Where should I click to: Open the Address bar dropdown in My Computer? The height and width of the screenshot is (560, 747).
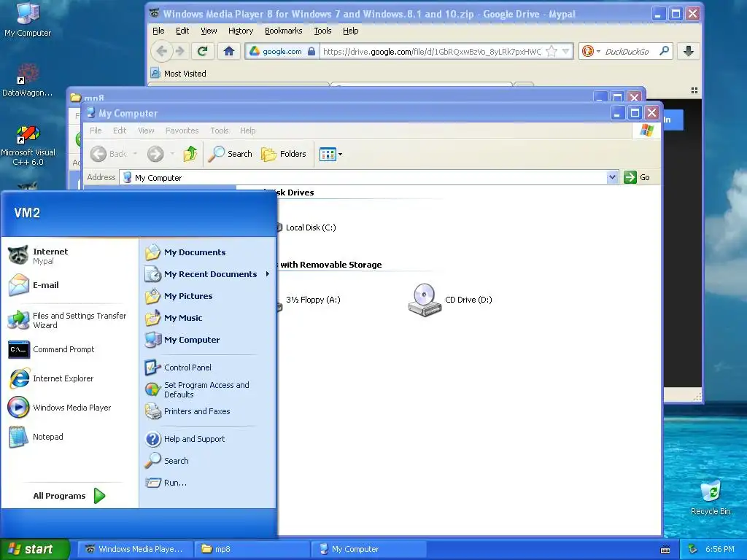click(x=612, y=178)
